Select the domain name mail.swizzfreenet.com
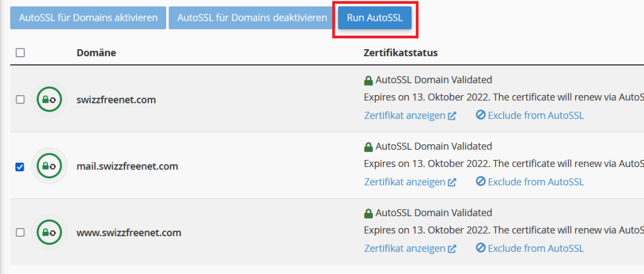 pyautogui.click(x=127, y=166)
